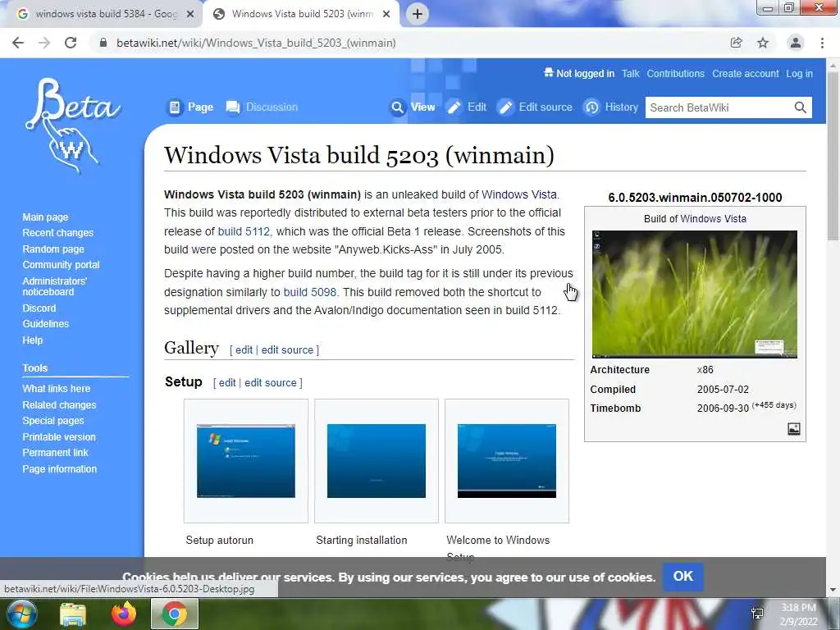Open File Explorer from taskbar
This screenshot has width=840, height=630.
point(73,614)
